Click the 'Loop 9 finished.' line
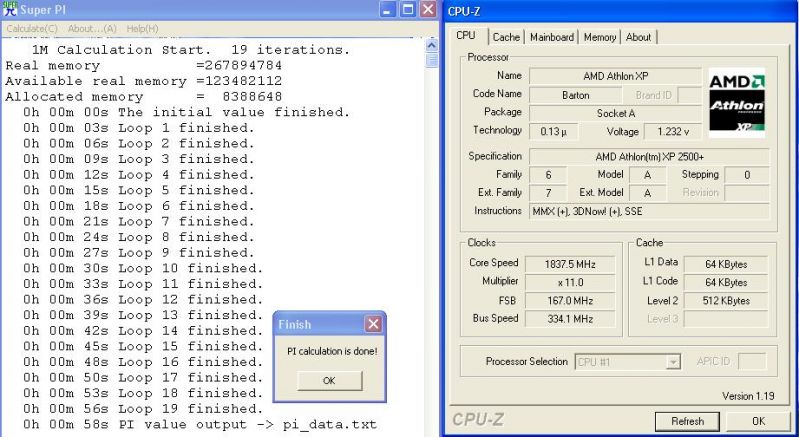Viewport: 799px width, 437px height. pos(139,253)
